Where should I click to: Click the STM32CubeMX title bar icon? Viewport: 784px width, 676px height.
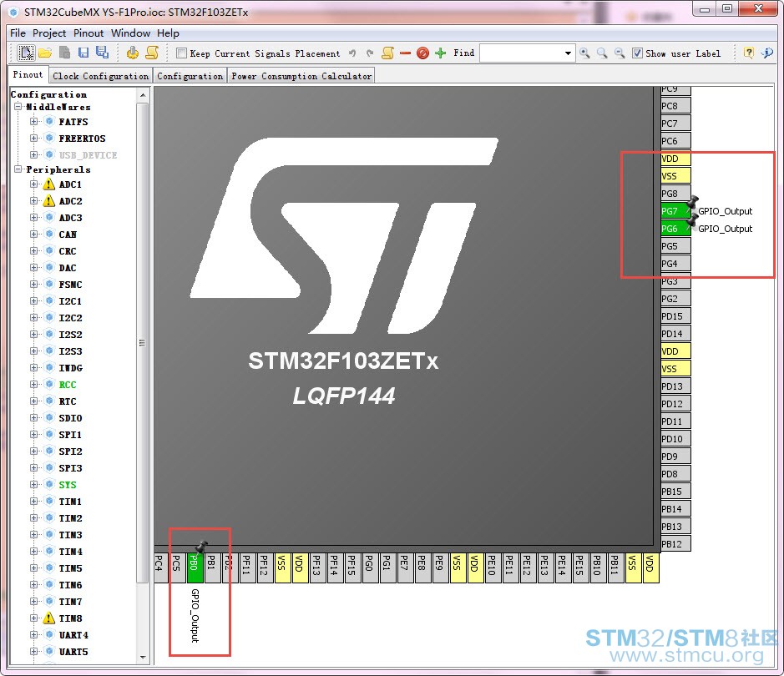click(14, 12)
